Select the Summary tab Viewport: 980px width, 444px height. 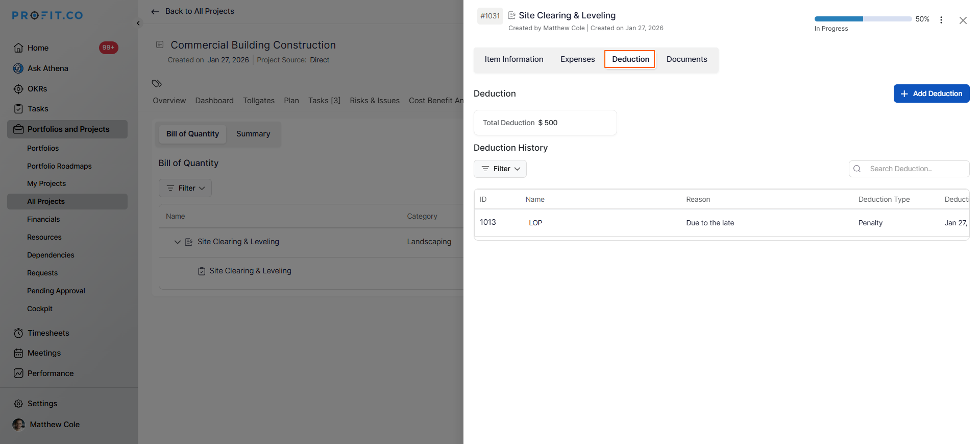253,134
